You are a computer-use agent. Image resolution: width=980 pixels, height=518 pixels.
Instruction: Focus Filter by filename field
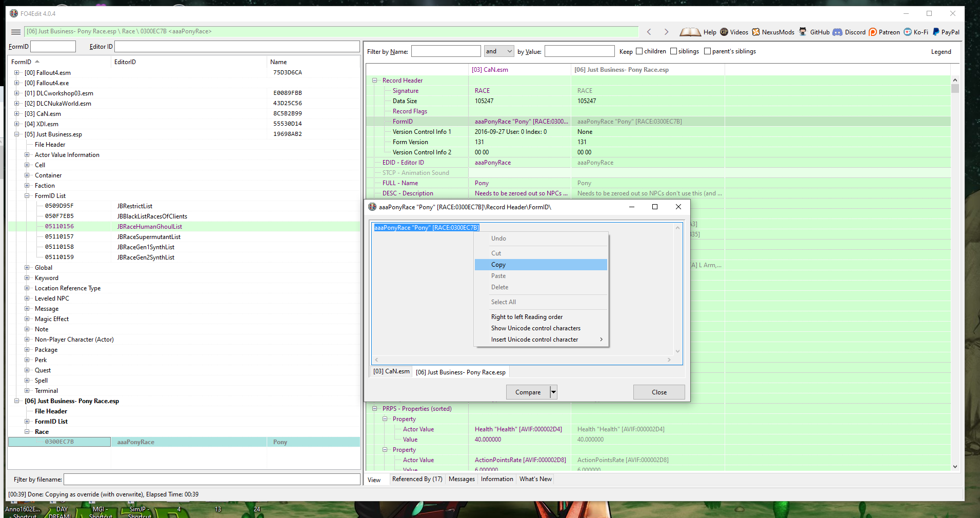point(212,480)
